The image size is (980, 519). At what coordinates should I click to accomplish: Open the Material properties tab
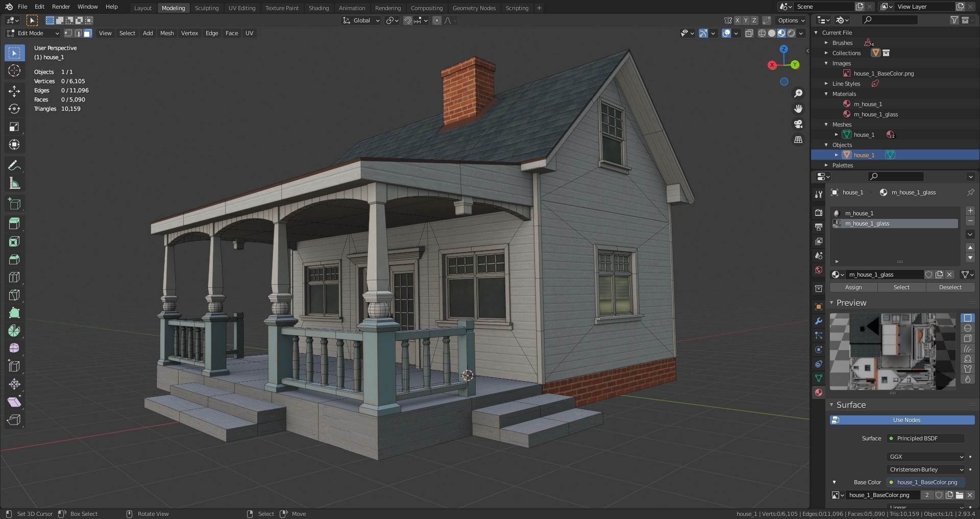pos(819,392)
